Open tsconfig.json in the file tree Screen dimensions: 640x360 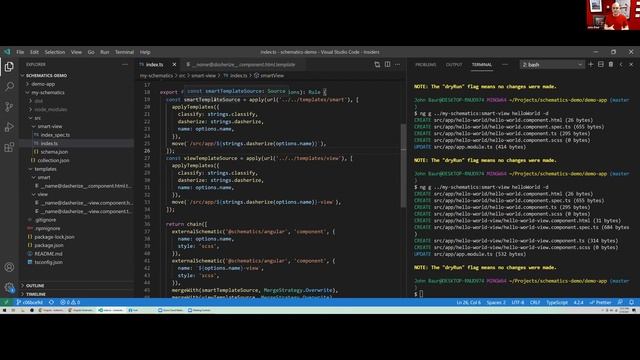(49, 262)
